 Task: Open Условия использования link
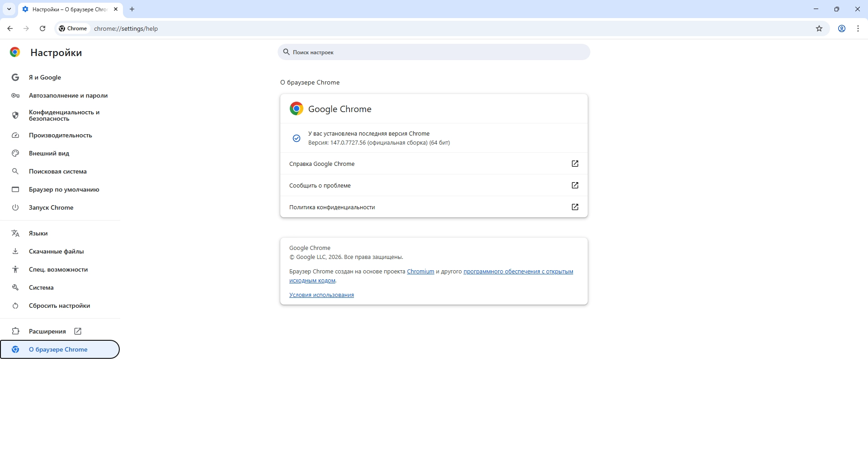tap(321, 295)
